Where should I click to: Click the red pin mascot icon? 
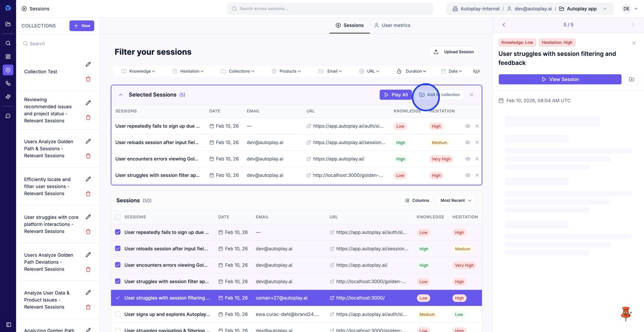point(625,314)
